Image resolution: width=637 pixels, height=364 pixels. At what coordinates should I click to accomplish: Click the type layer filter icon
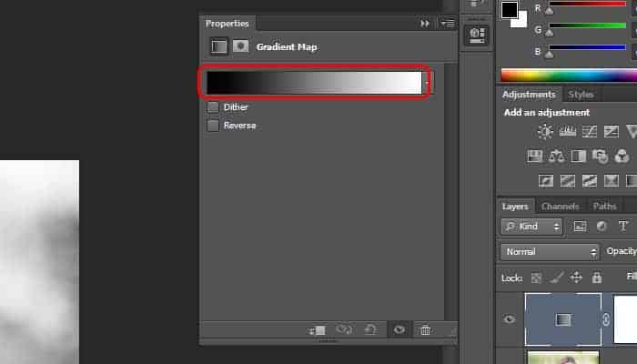pos(623,226)
